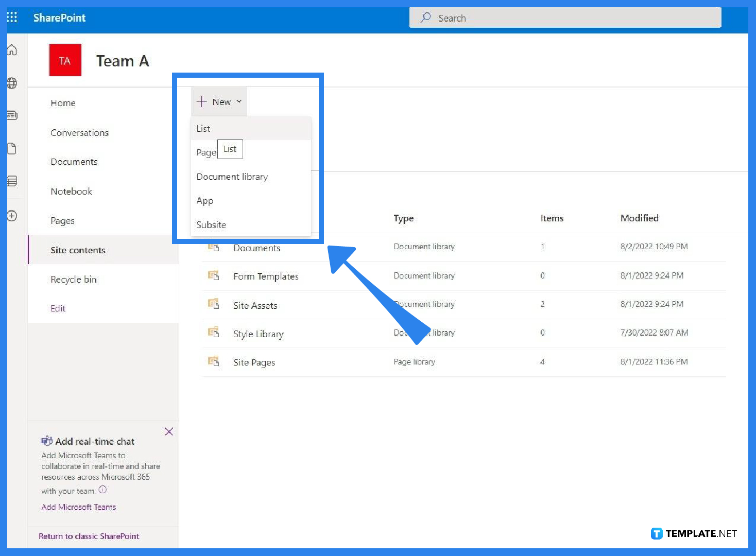The image size is (756, 556).
Task: Open the Documents library in contents list
Action: point(256,248)
